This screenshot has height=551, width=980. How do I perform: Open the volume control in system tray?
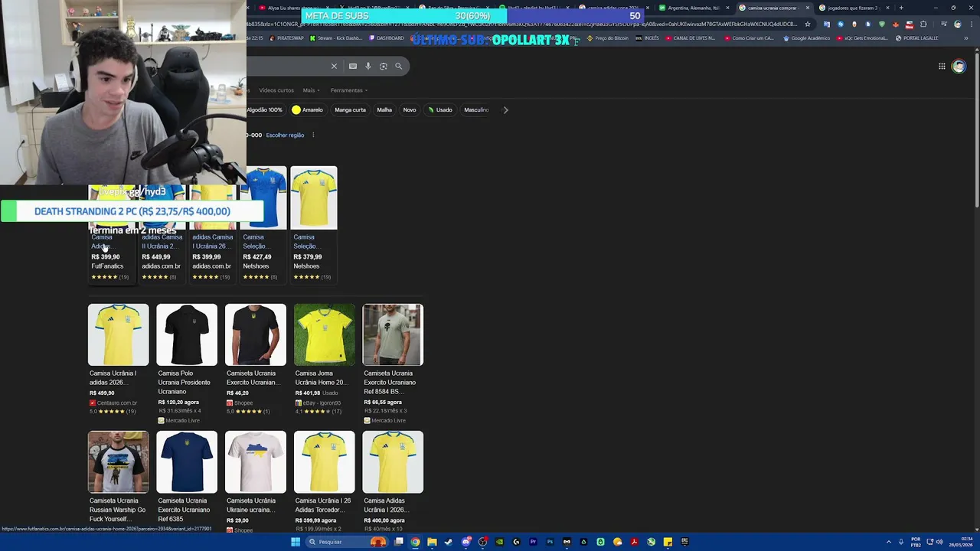939,542
